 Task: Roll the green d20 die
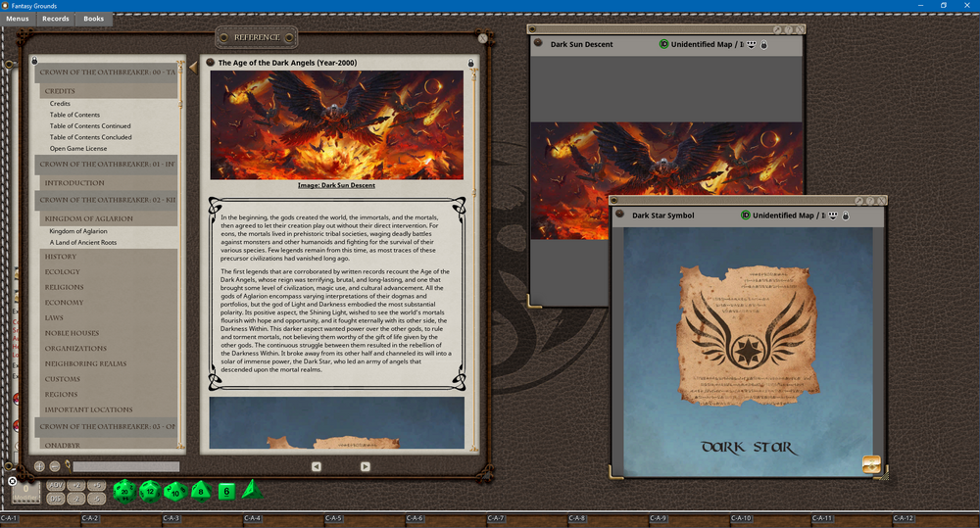pyautogui.click(x=123, y=491)
